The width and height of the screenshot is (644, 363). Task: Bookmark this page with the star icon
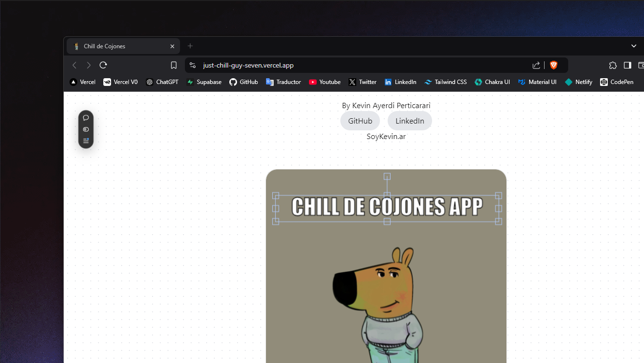[173, 65]
